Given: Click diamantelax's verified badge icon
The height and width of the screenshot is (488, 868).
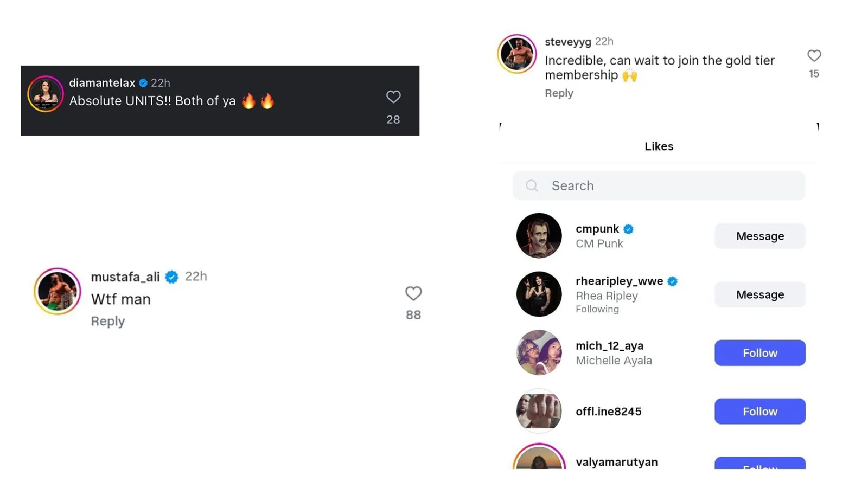Looking at the screenshot, I should (x=143, y=83).
